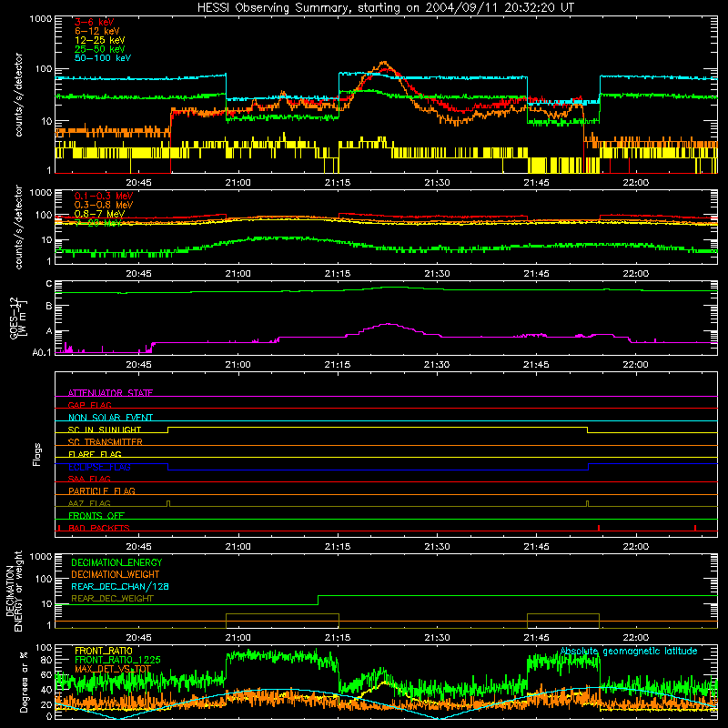This screenshot has width=728, height=728.
Task: Click the AAZ_FLAG label
Action: click(x=89, y=503)
